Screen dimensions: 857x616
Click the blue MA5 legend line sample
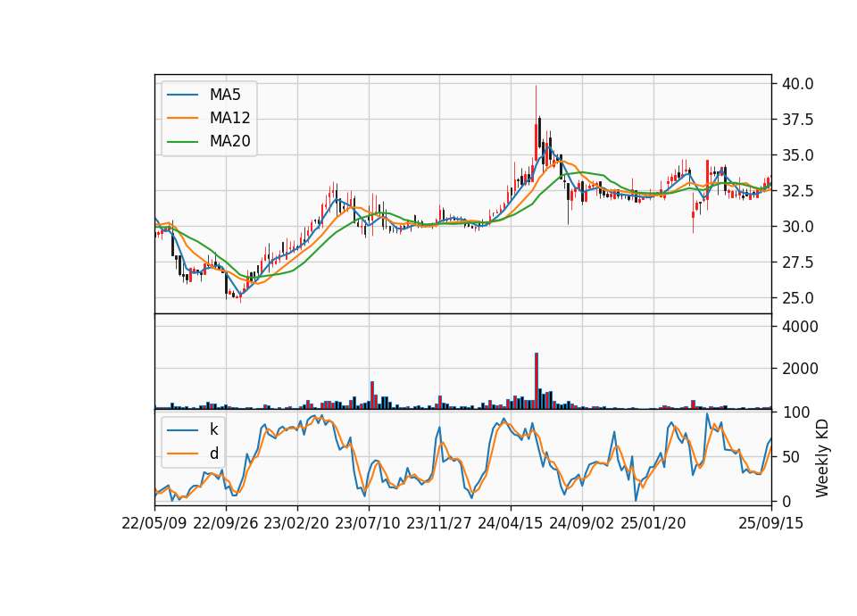(182, 95)
